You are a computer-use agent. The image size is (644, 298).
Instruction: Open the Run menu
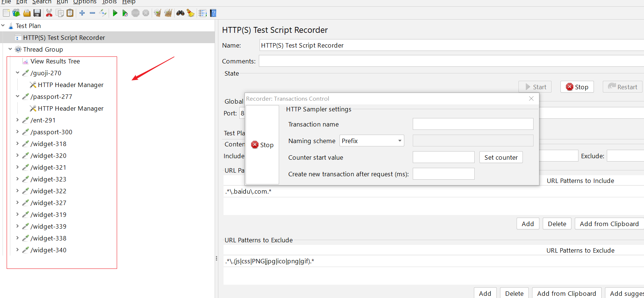62,2
